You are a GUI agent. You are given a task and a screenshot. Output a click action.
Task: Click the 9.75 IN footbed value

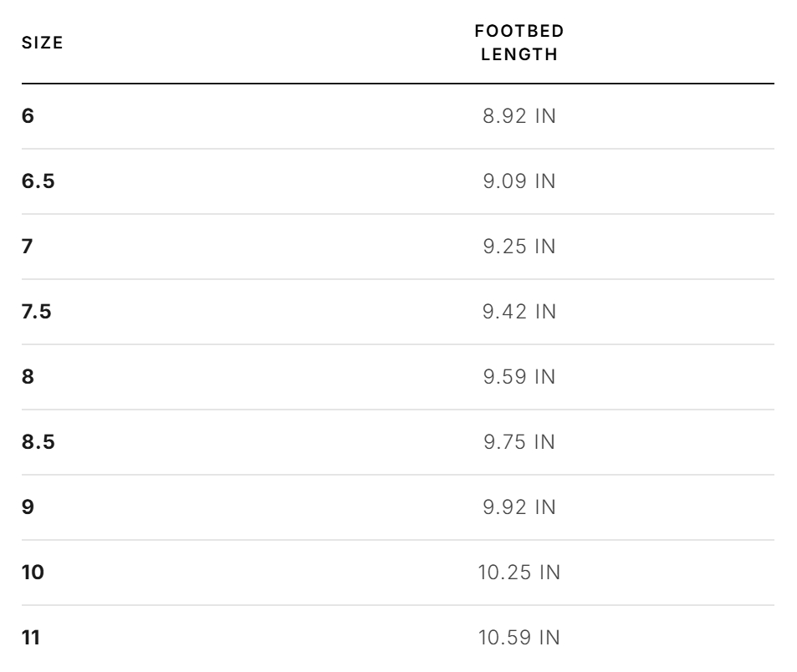coord(519,442)
